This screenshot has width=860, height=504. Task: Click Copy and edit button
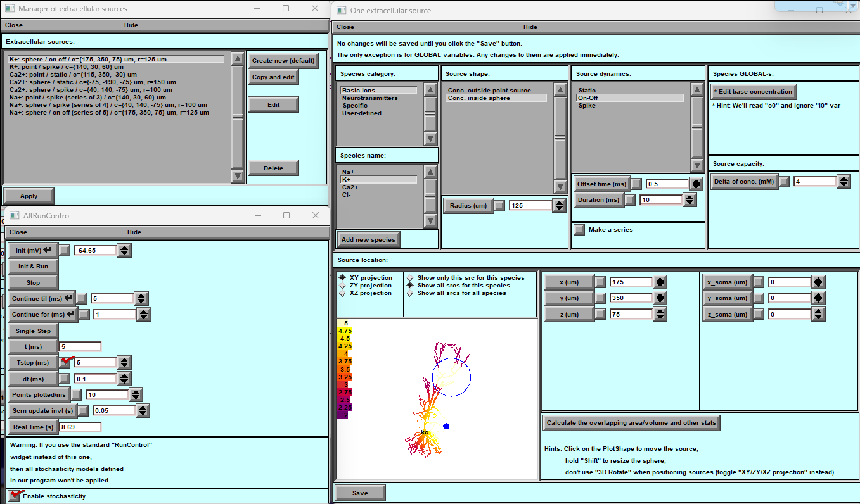(x=273, y=77)
